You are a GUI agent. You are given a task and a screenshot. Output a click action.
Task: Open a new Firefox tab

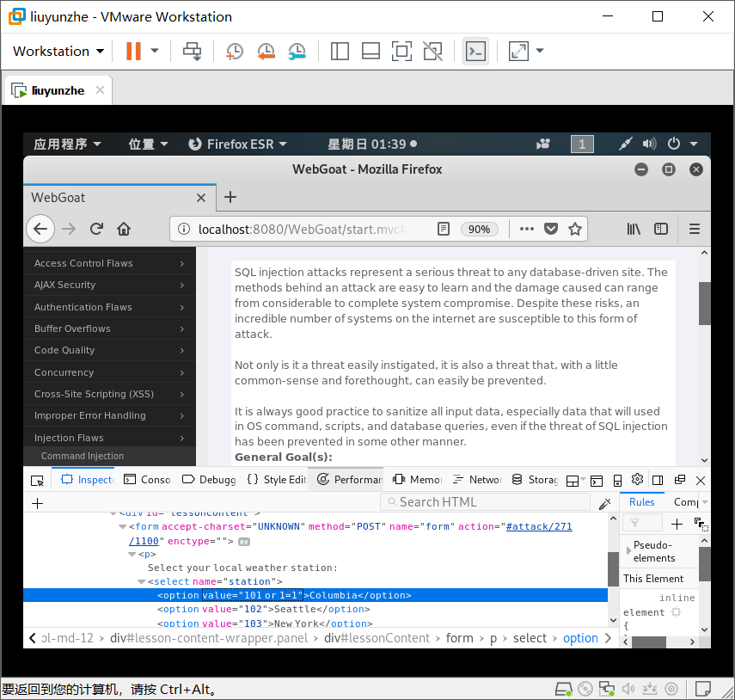tap(230, 197)
